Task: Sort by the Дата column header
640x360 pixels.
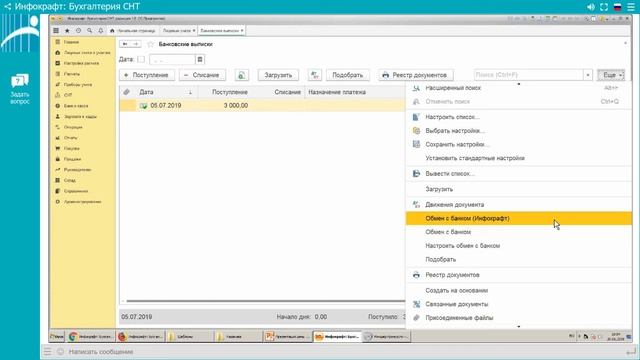Action: pos(166,92)
